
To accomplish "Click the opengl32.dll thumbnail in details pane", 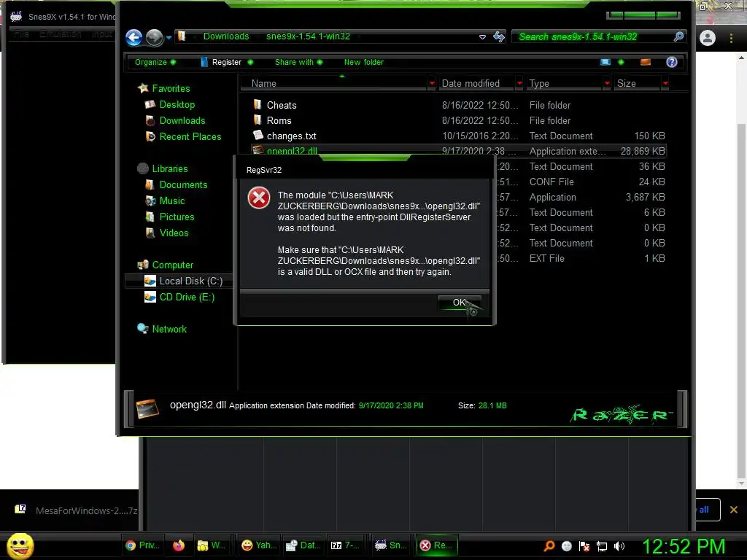I will point(147,408).
